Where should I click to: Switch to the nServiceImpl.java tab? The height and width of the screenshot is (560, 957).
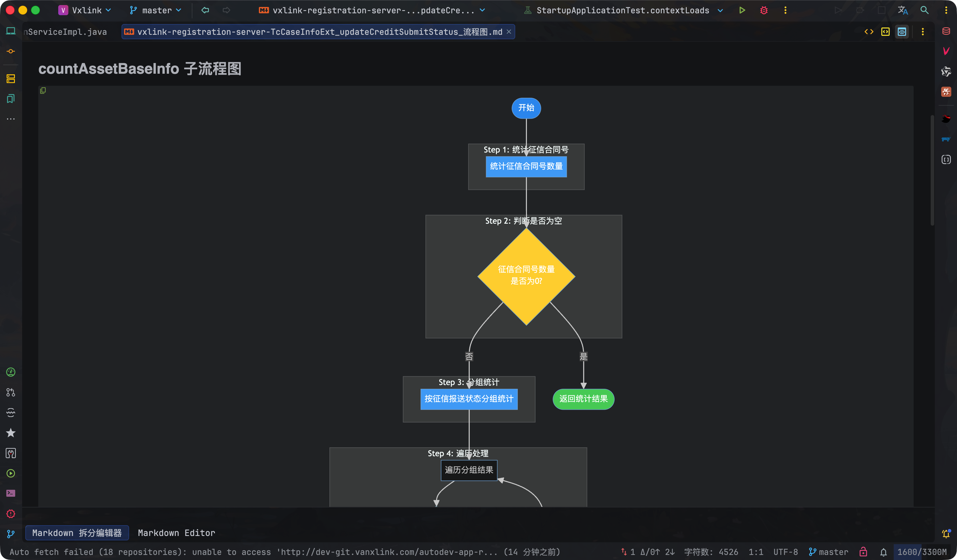click(65, 32)
